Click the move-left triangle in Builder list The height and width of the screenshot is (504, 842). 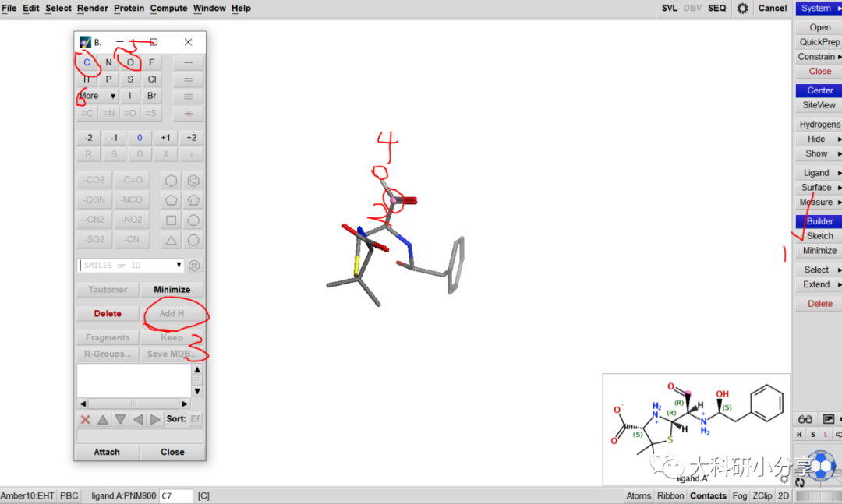click(138, 419)
